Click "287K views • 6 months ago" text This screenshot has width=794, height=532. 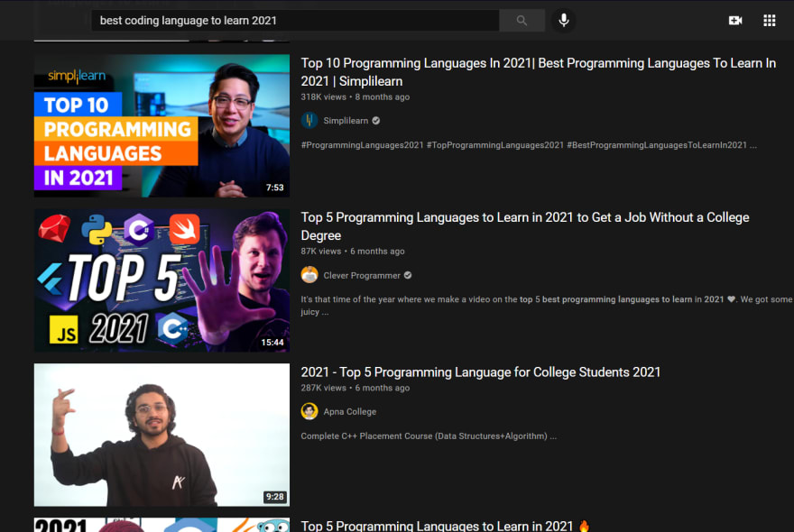[x=355, y=389]
